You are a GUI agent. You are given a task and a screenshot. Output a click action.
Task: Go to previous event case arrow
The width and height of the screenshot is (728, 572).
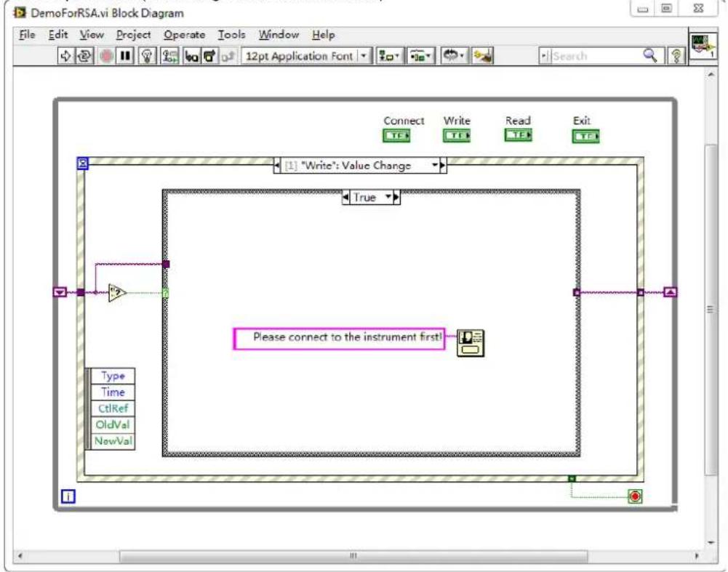coord(278,166)
